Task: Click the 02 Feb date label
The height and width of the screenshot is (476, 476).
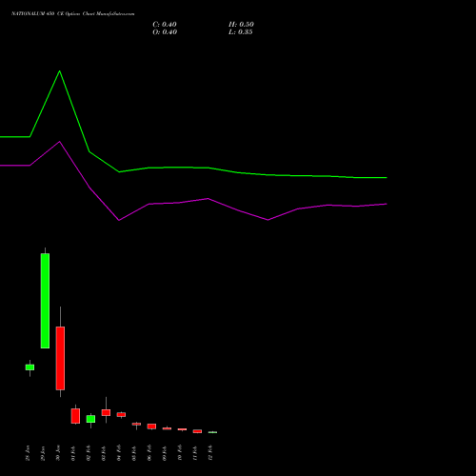Action: click(x=89, y=453)
